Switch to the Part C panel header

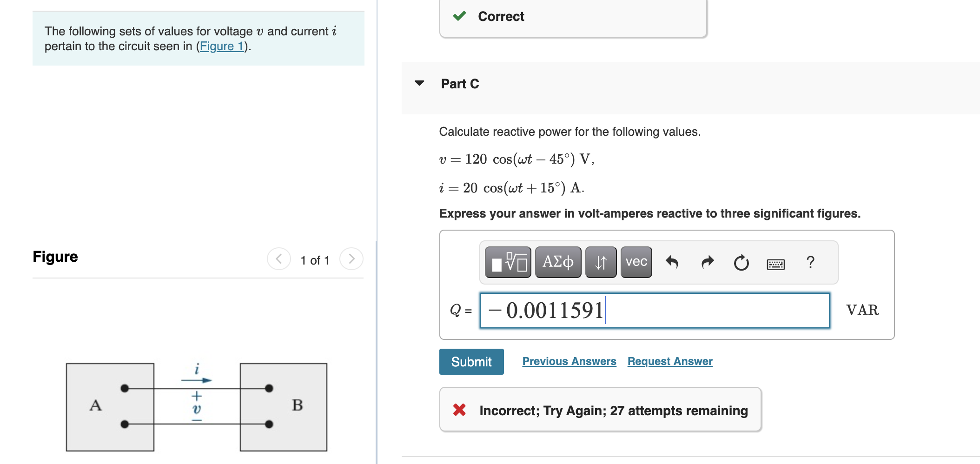[x=459, y=83]
